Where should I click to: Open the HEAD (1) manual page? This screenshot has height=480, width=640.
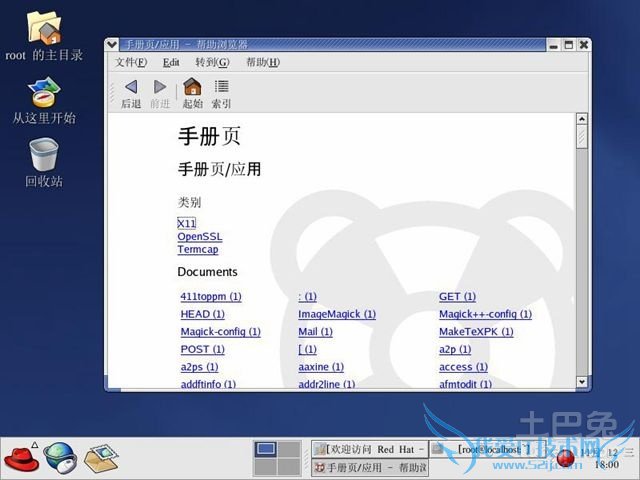pyautogui.click(x=202, y=314)
